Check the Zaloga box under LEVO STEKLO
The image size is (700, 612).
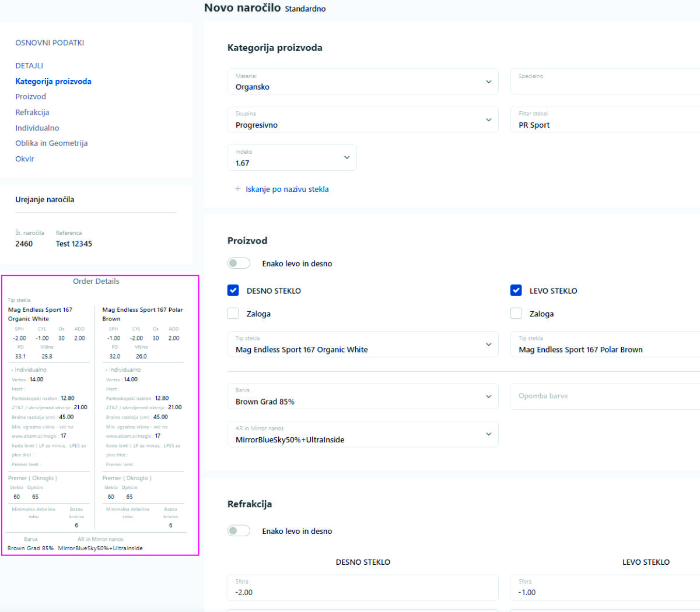pos(516,314)
